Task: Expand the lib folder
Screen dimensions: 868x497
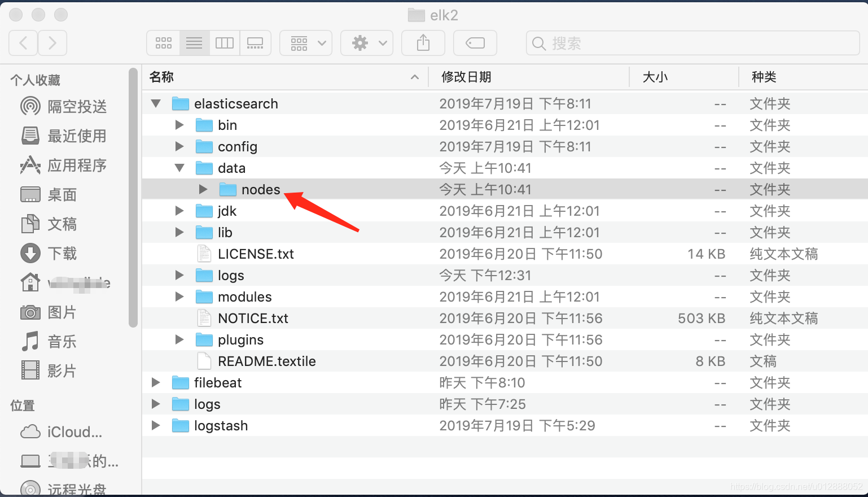Action: [x=179, y=232]
